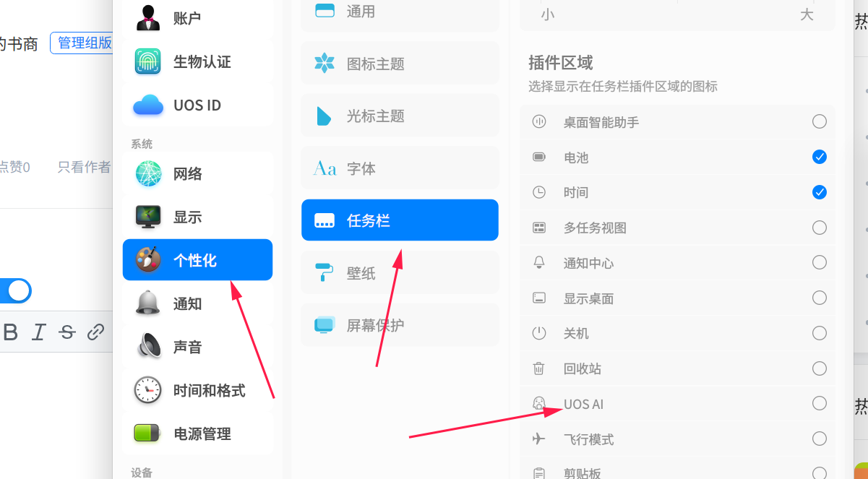Click the 显示 monitor icon
The width and height of the screenshot is (868, 479).
(x=148, y=217)
